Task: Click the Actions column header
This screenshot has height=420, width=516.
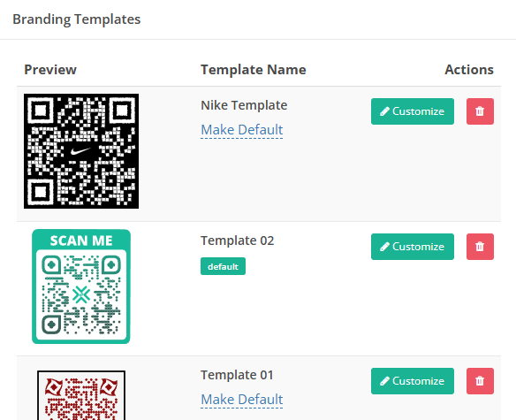Action: [x=469, y=70]
